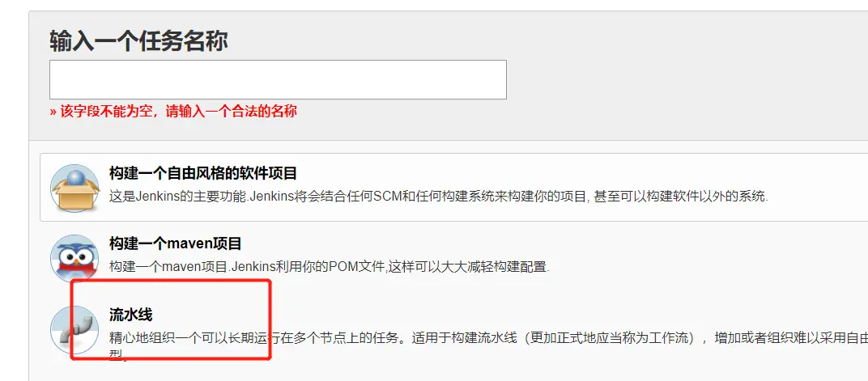This screenshot has height=381, width=868.
Task: Click the red 该字段不能为空 error message
Action: click(x=173, y=111)
